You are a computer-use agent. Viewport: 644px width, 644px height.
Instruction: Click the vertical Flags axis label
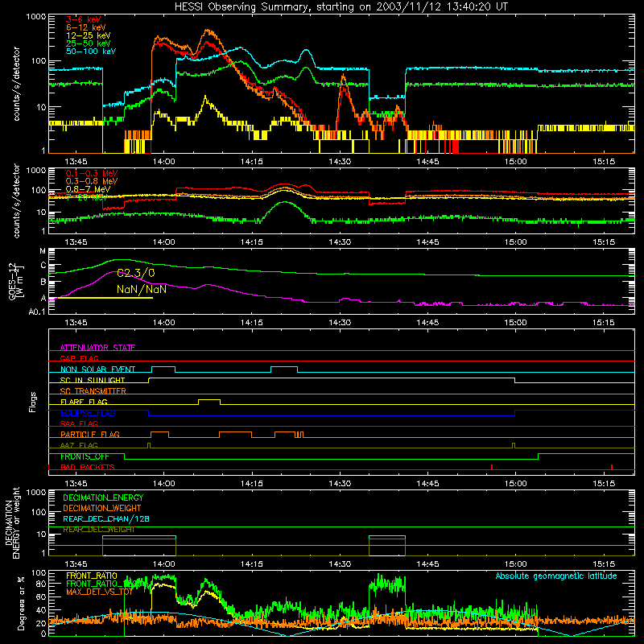coord(33,402)
